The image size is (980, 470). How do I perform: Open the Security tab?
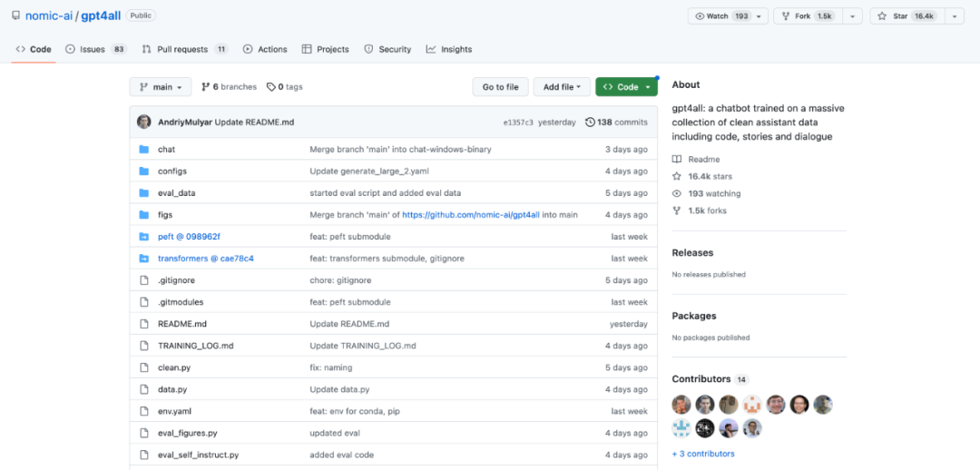[x=387, y=49]
